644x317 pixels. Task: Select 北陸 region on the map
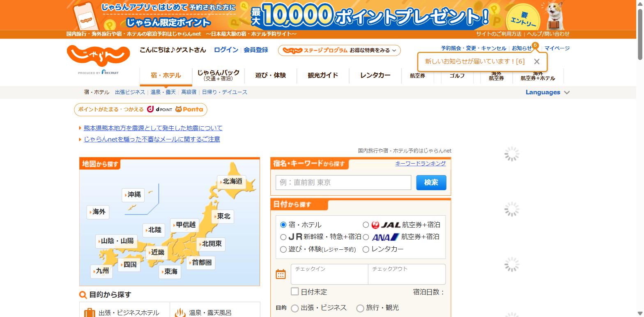click(154, 230)
